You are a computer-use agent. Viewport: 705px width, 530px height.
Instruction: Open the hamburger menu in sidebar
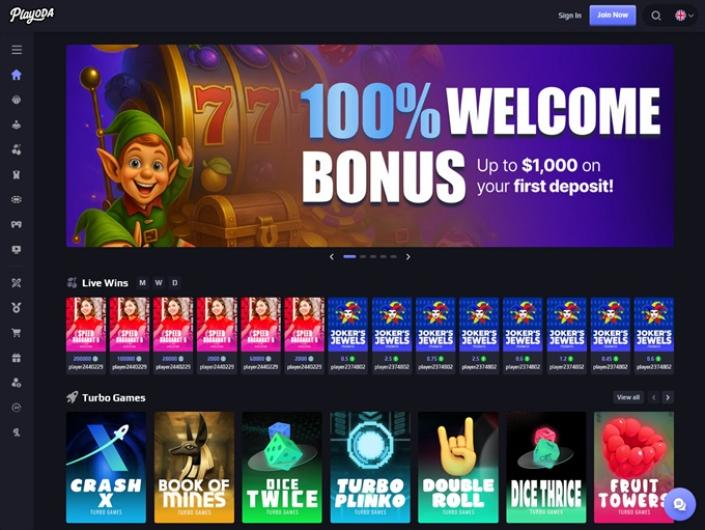tap(17, 49)
